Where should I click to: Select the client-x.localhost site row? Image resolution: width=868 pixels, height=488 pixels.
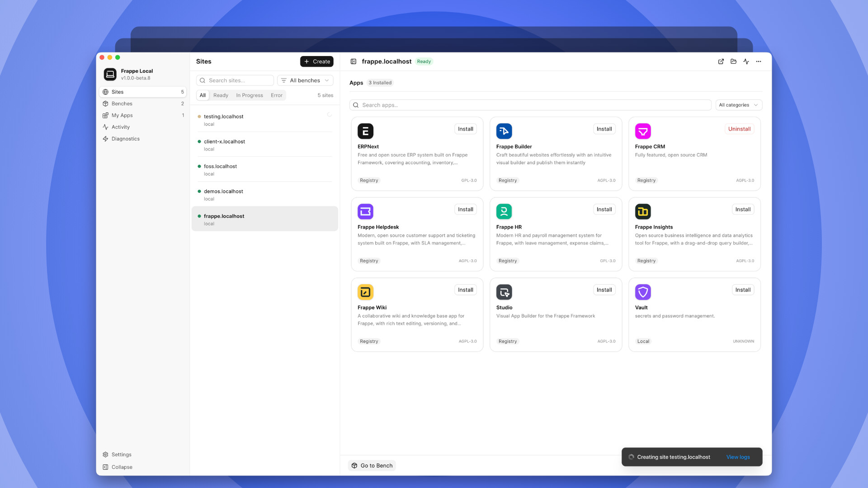pos(265,145)
